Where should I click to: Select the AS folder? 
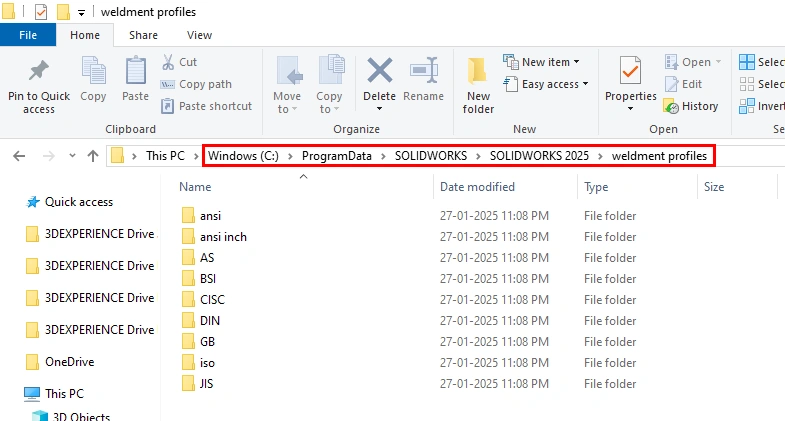[207, 258]
